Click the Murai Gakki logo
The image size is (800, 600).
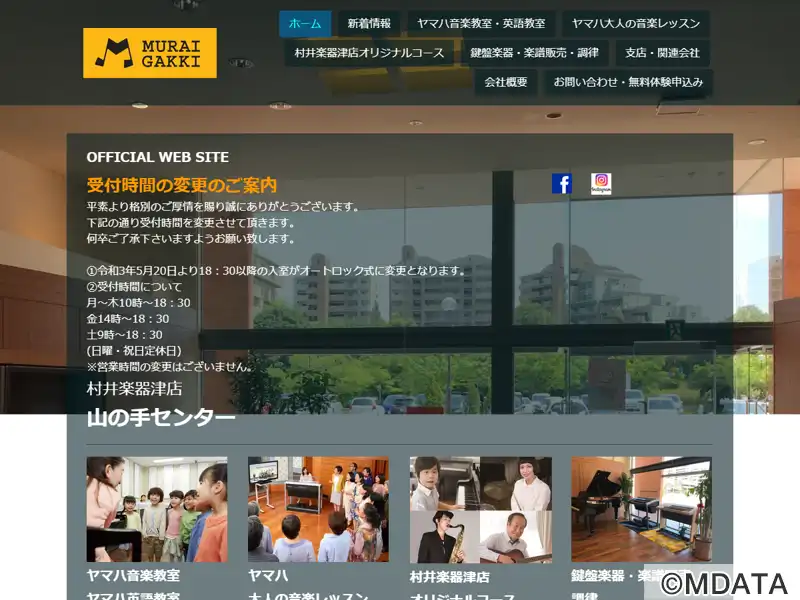(150, 53)
